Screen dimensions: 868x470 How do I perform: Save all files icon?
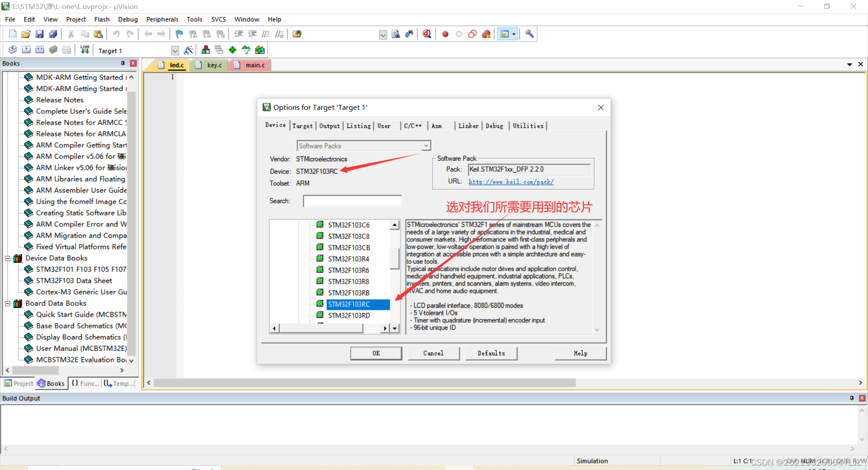[53, 34]
